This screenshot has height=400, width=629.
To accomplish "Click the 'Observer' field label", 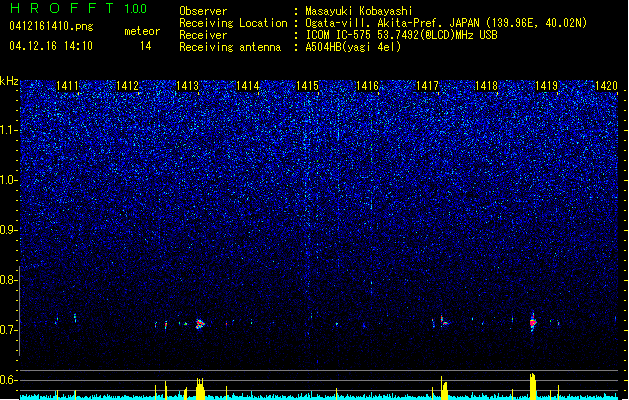I will pos(203,11).
